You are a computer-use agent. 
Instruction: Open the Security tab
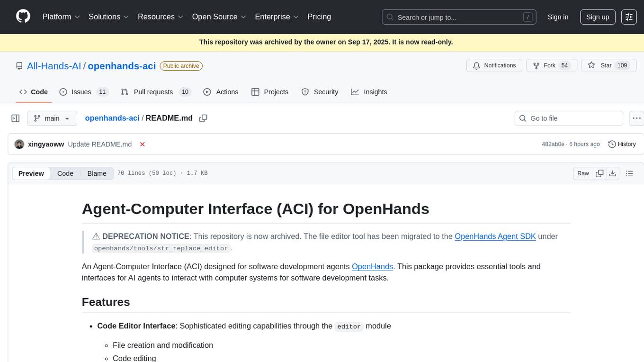(x=320, y=92)
